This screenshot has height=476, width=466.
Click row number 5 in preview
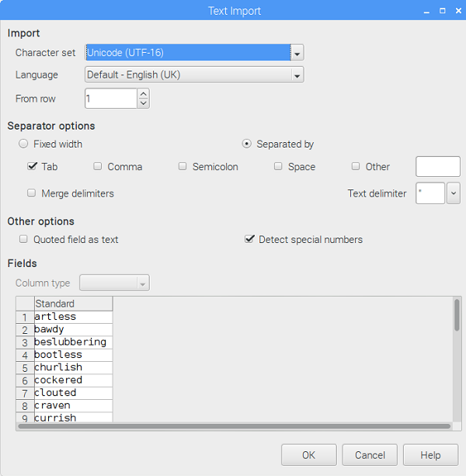(x=25, y=368)
